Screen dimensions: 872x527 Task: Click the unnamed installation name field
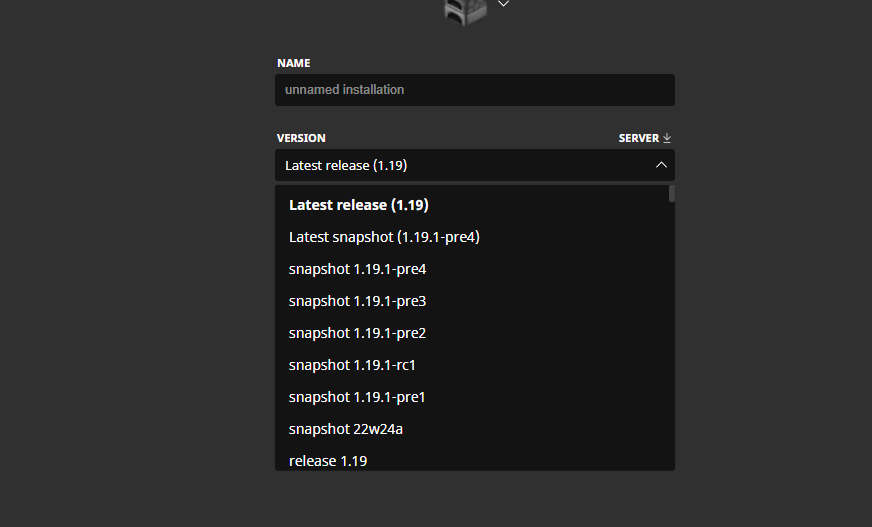474,90
